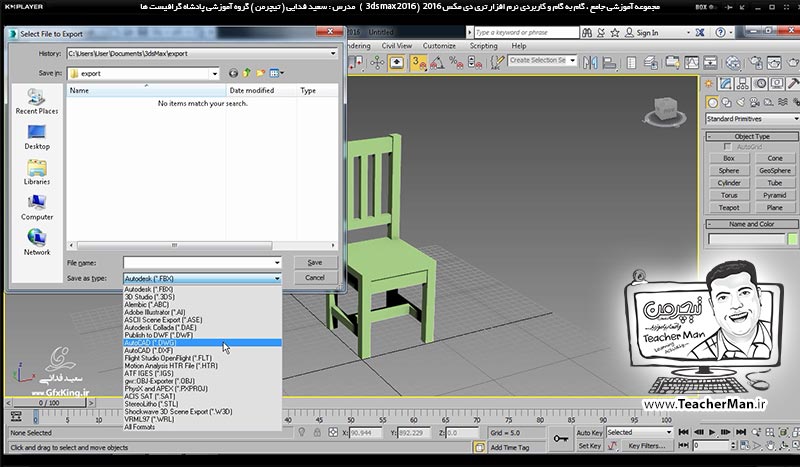Open the Layer Explorer icon

[x=650, y=63]
